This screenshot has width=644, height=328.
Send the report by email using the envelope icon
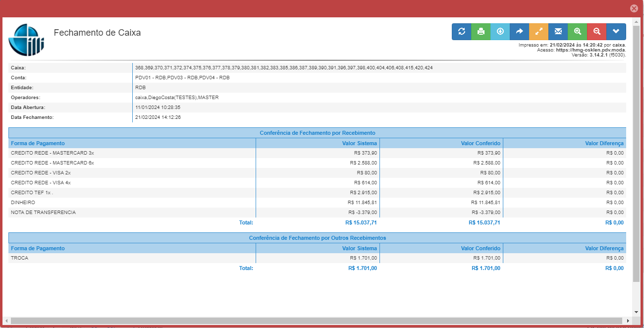[x=558, y=32]
